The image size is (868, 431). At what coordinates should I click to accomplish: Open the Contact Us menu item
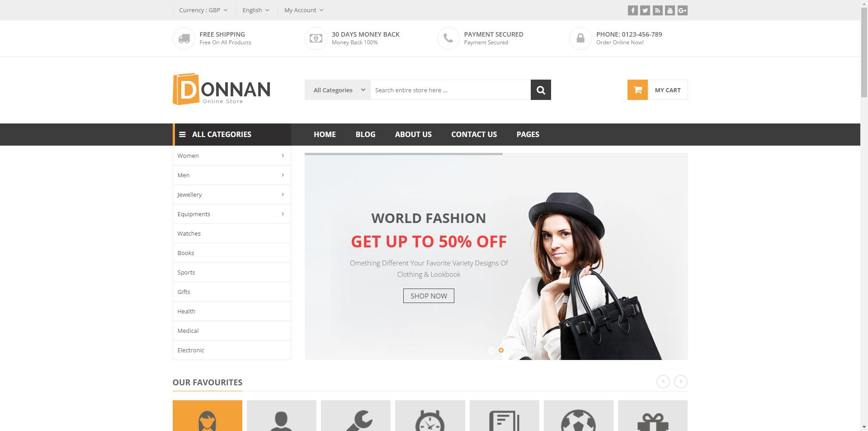[x=474, y=134]
